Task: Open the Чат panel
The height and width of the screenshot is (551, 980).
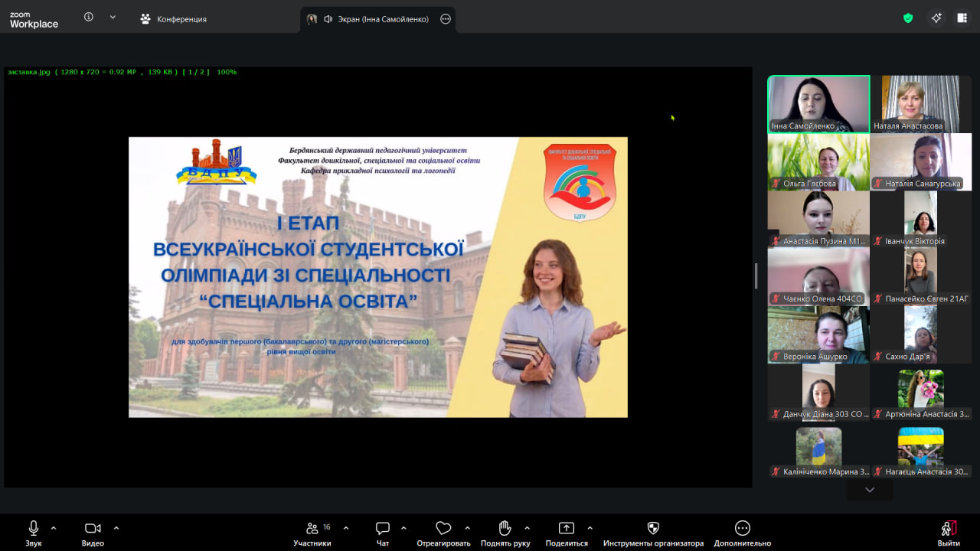Action: click(383, 533)
